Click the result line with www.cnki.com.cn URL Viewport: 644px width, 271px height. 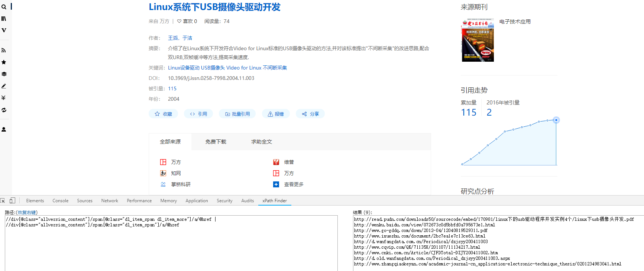426,253
